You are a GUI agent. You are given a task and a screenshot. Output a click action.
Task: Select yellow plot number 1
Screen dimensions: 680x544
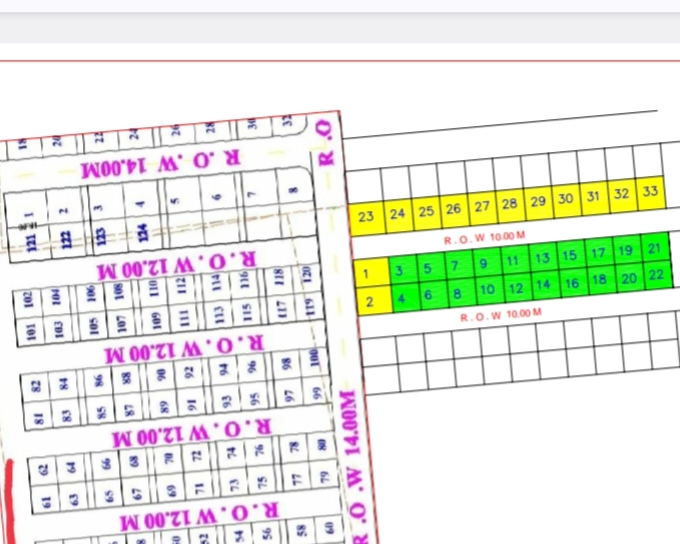[369, 273]
